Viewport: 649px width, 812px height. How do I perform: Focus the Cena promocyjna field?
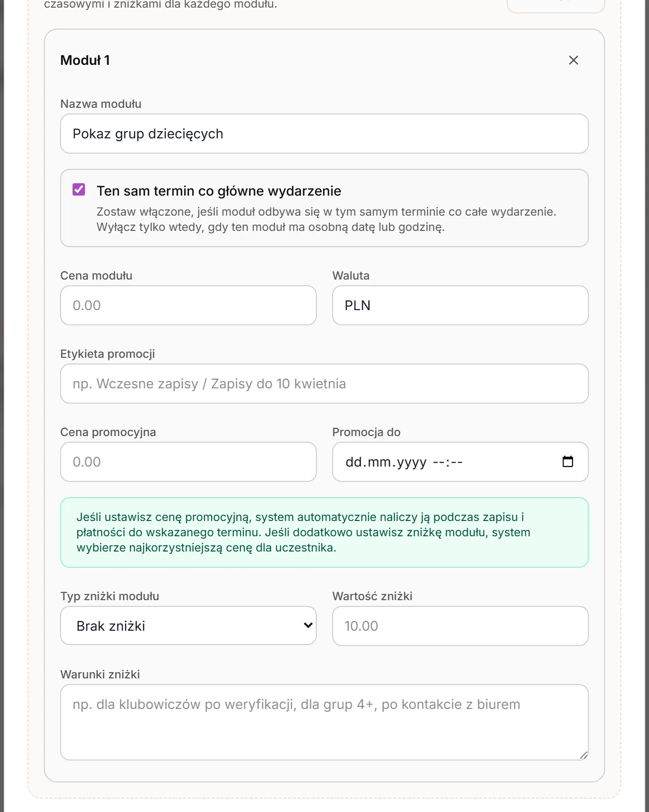188,462
